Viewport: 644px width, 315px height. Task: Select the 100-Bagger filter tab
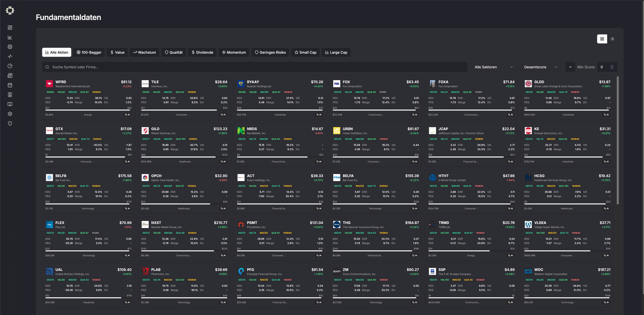click(x=89, y=52)
